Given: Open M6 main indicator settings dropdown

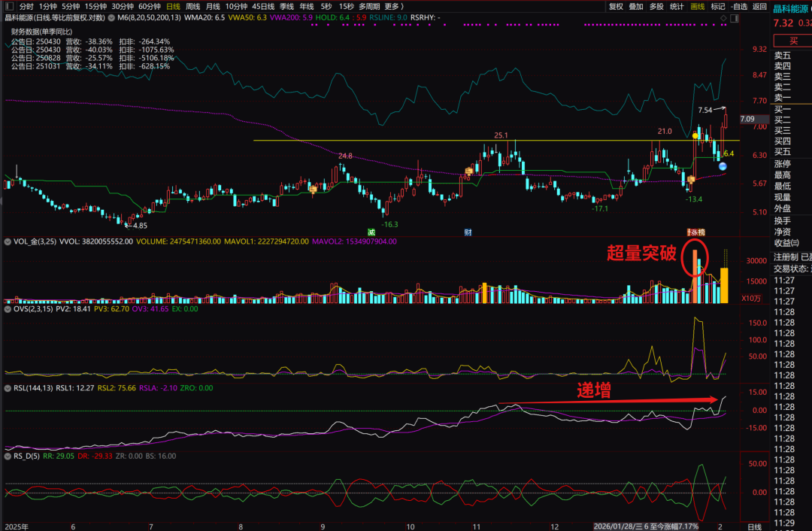Looking at the screenshot, I should click(x=111, y=17).
